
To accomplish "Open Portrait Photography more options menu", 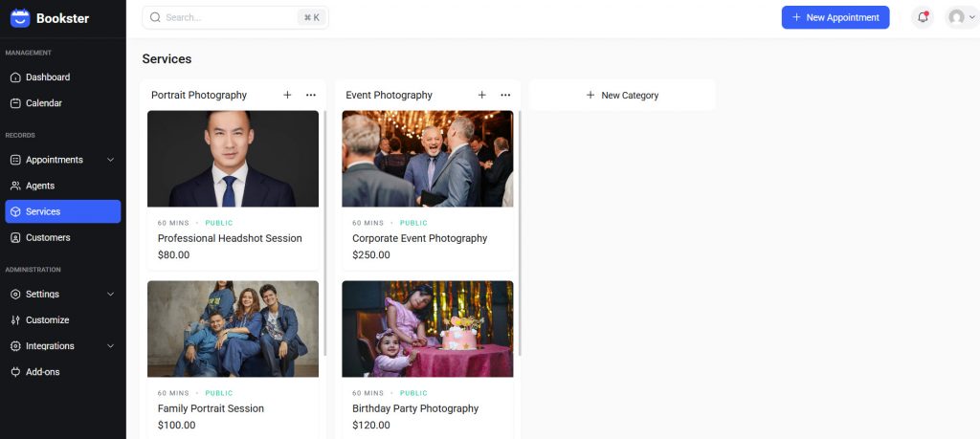I will 311,95.
